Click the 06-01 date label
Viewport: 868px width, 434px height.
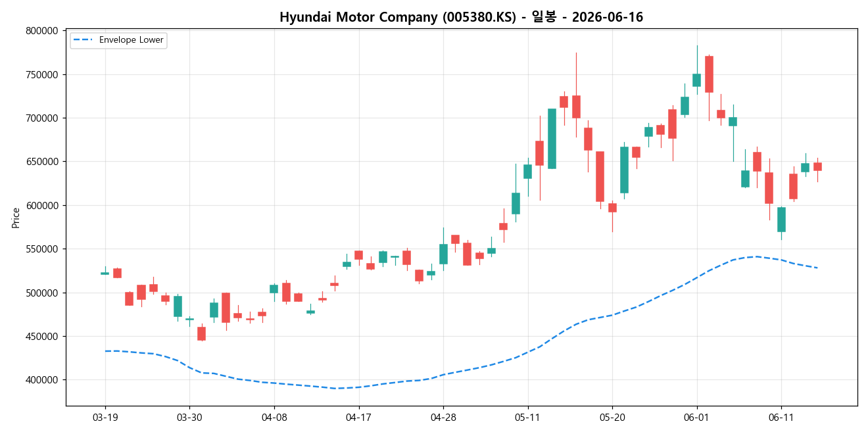[x=696, y=417]
